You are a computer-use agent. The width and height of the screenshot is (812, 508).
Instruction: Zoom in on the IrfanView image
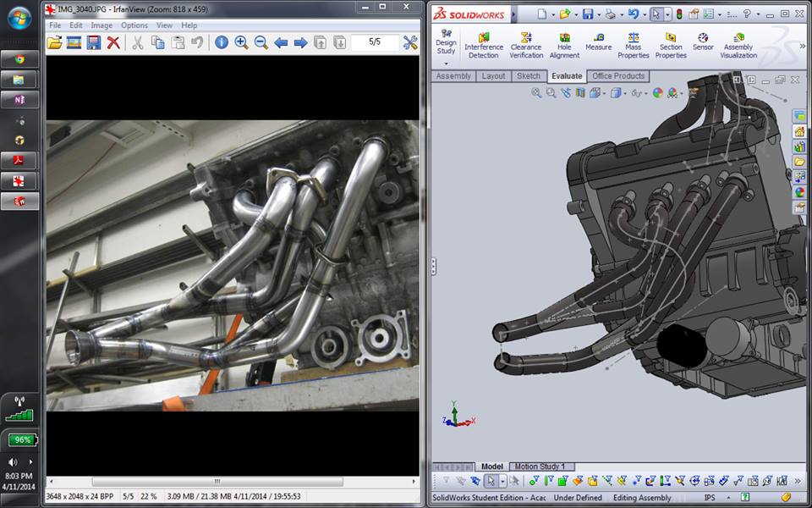(x=241, y=42)
